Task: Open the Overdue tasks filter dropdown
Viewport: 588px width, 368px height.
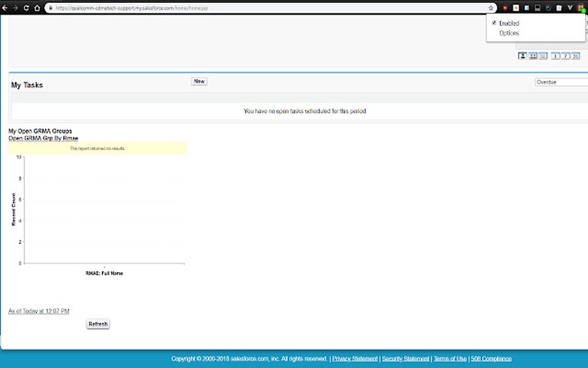Action: (x=559, y=82)
